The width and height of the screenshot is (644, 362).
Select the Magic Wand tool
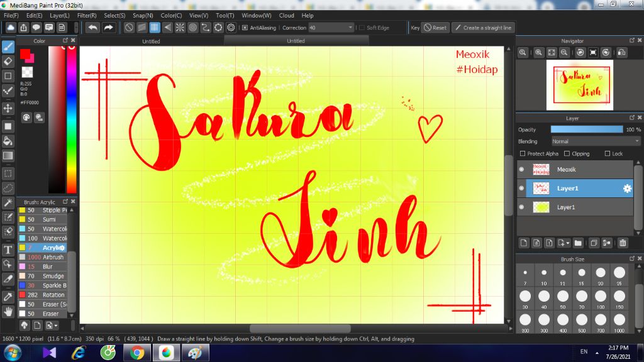point(8,202)
